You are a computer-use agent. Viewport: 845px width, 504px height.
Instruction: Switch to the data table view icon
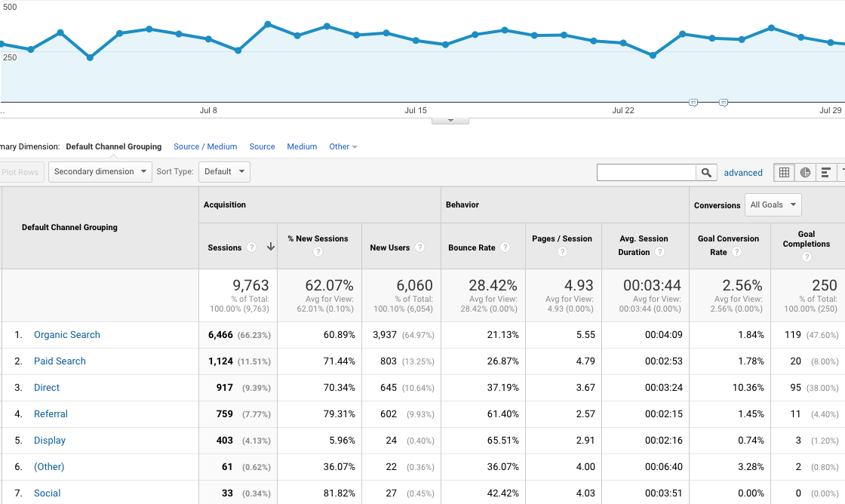[785, 173]
